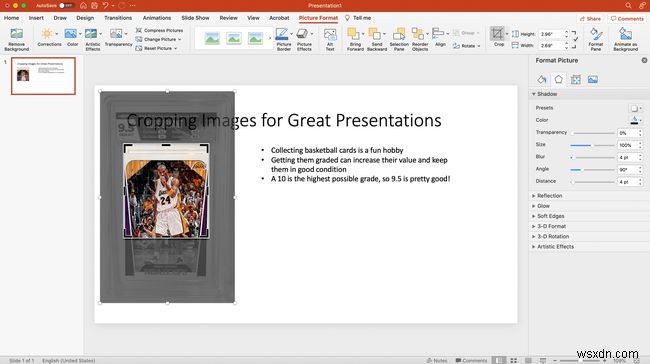Click the Undo icon in title bar
Image resolution: width=650 pixels, height=364 pixels.
coord(105,5)
